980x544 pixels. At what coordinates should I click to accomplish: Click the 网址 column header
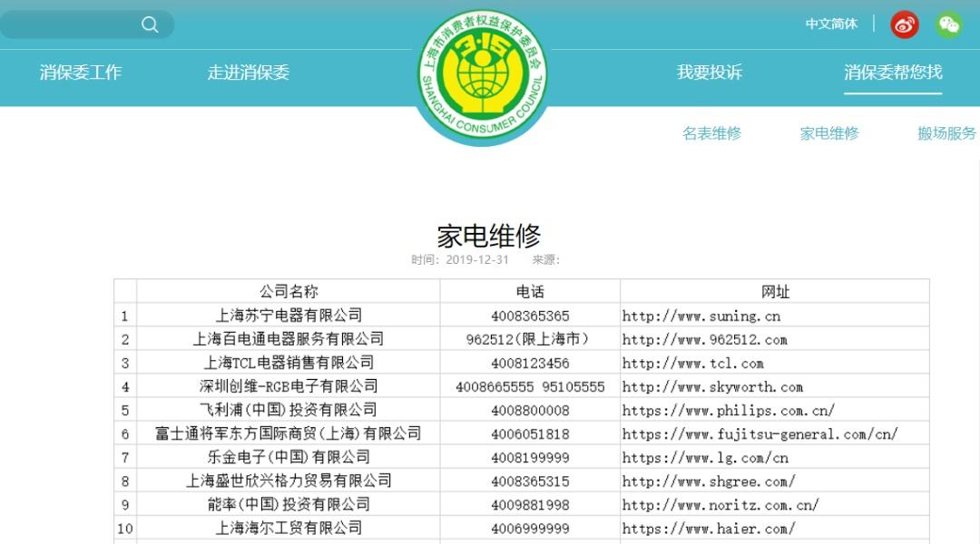[775, 292]
